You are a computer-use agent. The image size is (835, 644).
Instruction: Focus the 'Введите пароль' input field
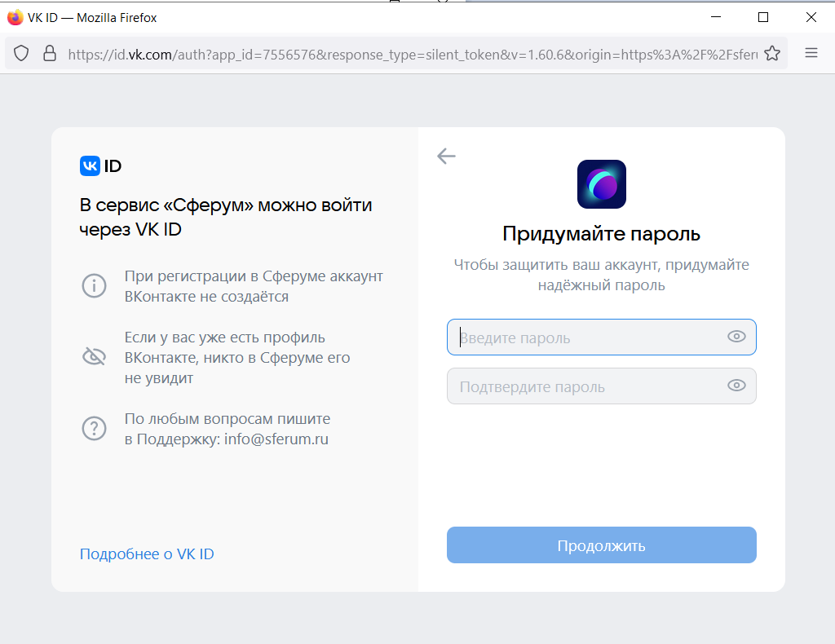pyautogui.click(x=587, y=337)
